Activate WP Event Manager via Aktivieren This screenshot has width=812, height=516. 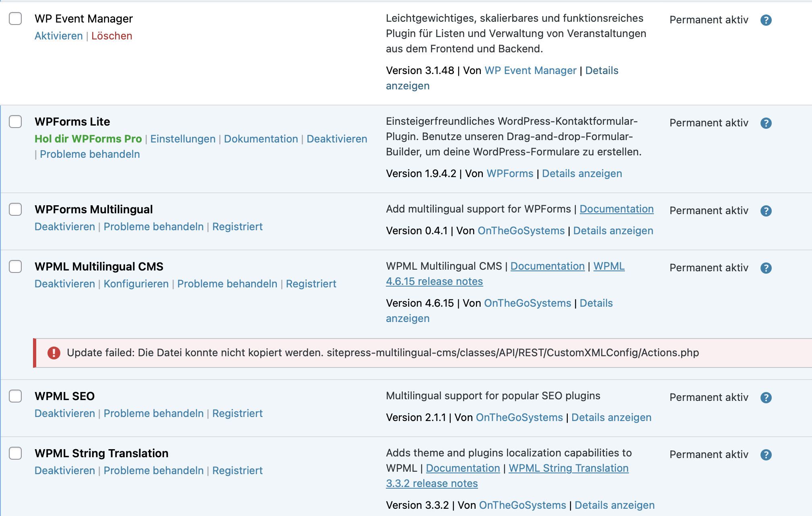59,36
